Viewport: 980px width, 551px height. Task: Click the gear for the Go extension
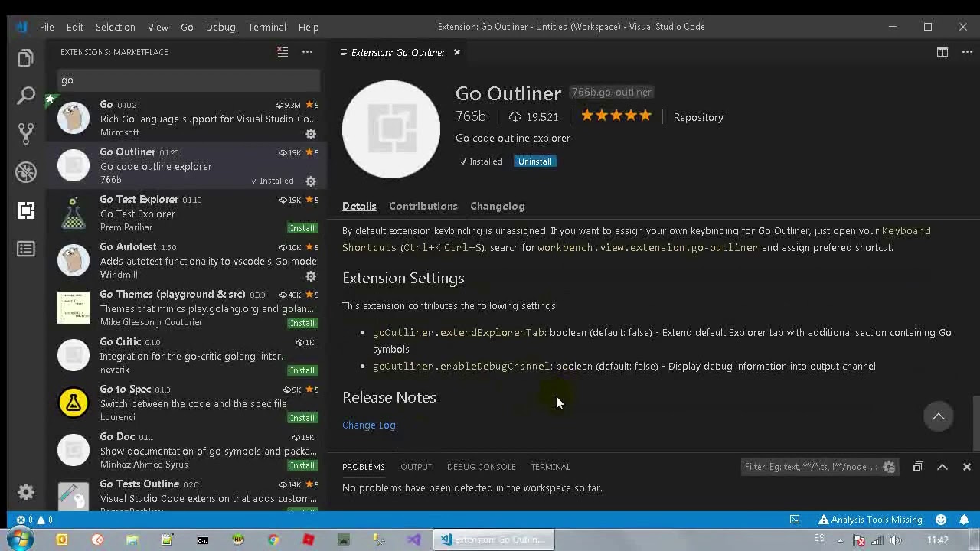coord(311,134)
